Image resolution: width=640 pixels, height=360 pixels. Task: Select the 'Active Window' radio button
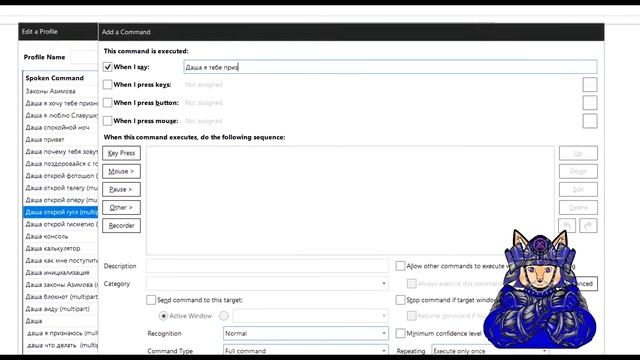coord(163,316)
